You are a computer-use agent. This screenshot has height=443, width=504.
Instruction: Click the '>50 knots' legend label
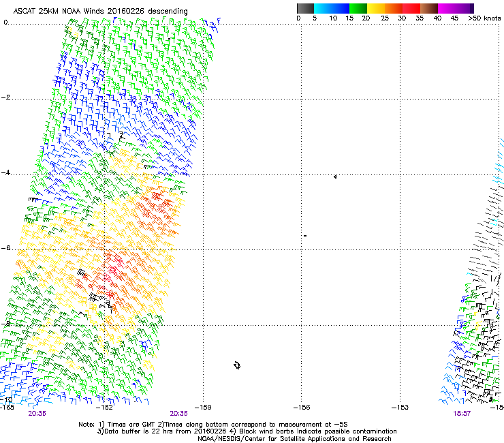[x=484, y=18]
